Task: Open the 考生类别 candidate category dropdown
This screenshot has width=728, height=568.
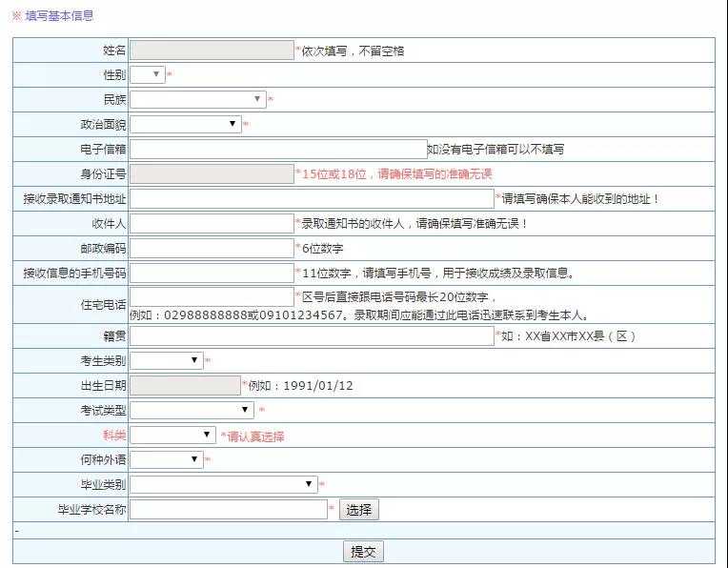Action: [167, 360]
